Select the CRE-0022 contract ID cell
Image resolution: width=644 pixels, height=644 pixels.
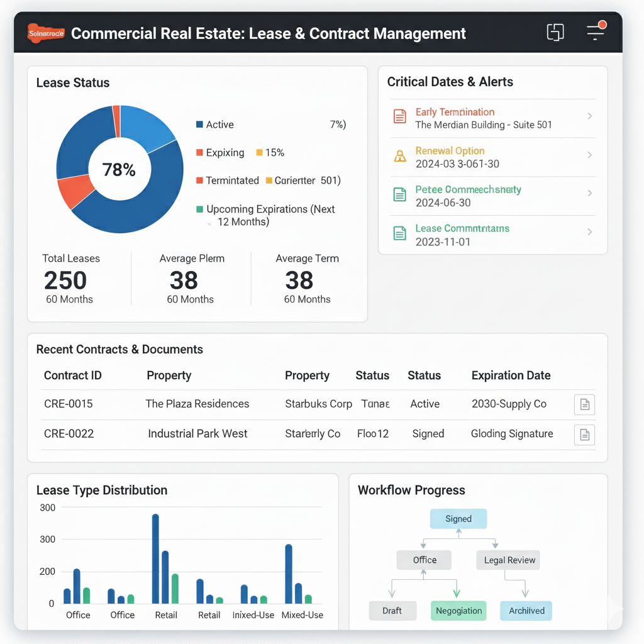coord(69,434)
